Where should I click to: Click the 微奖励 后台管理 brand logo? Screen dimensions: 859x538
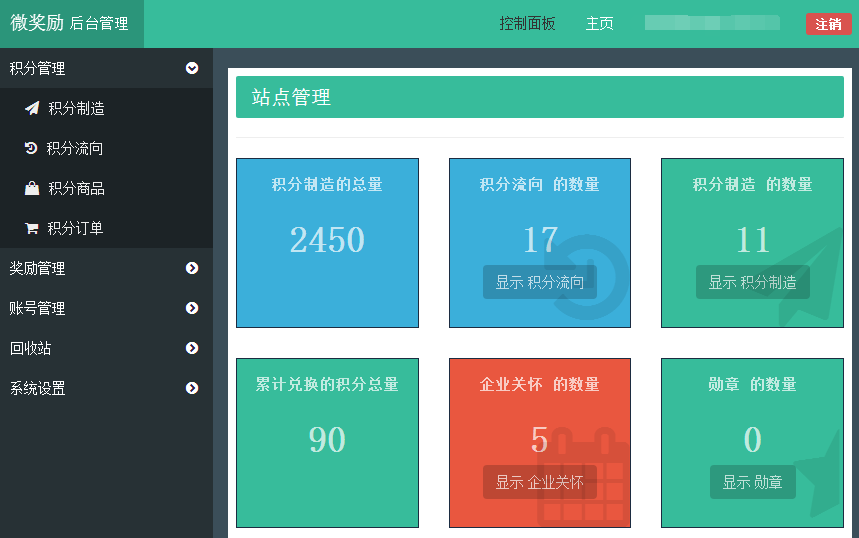(70, 23)
